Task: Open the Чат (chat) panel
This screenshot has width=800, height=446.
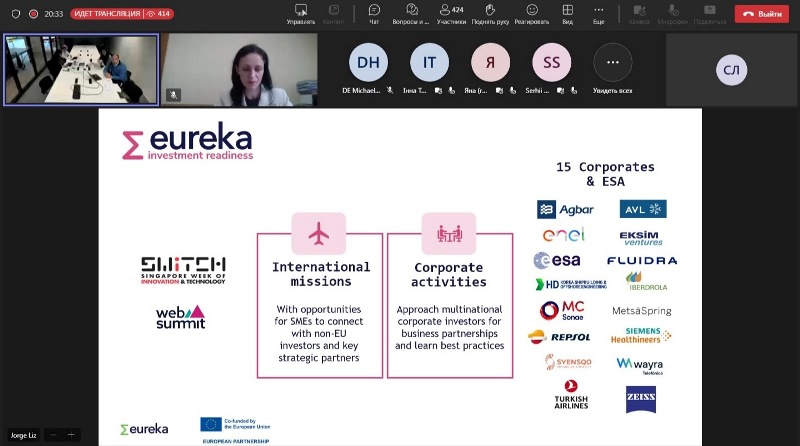Action: coord(374,14)
